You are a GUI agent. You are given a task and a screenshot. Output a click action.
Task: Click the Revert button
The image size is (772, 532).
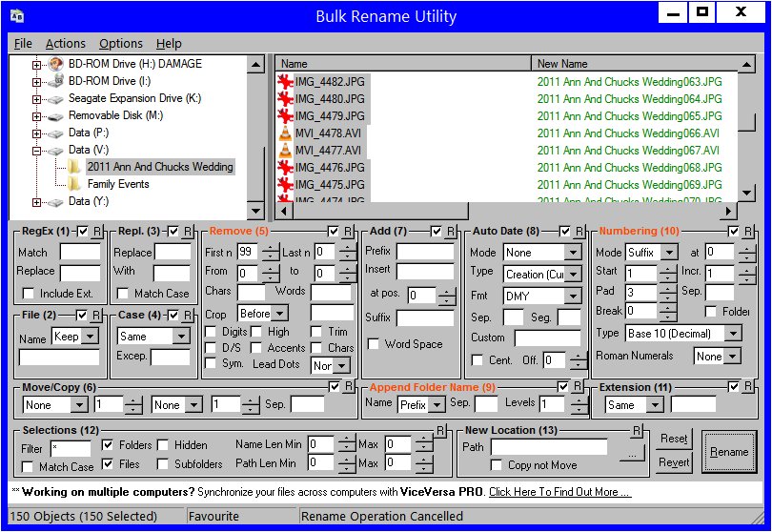pyautogui.click(x=674, y=462)
